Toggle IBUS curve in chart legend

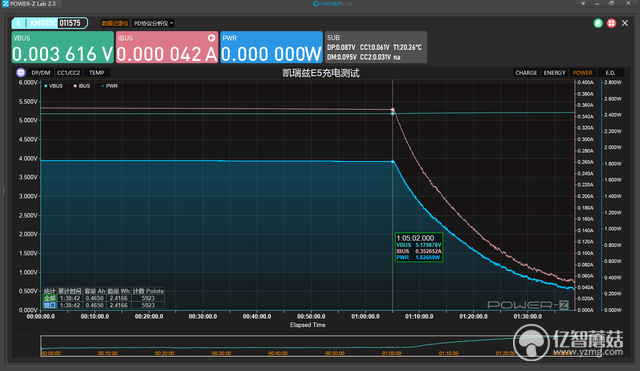coord(82,86)
